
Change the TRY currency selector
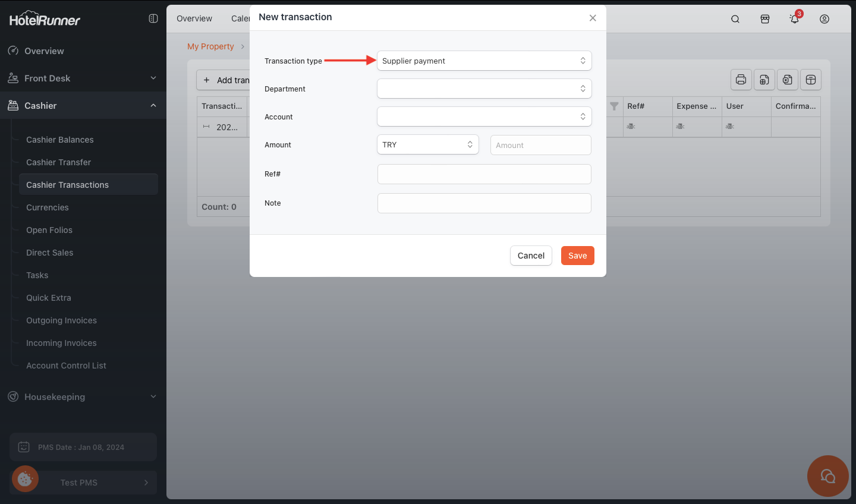(x=427, y=144)
